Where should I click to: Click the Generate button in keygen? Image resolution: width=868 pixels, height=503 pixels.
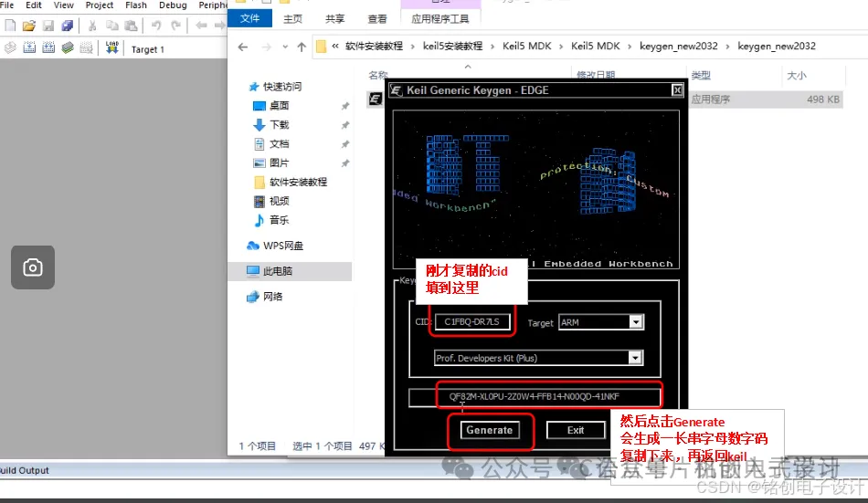point(490,430)
